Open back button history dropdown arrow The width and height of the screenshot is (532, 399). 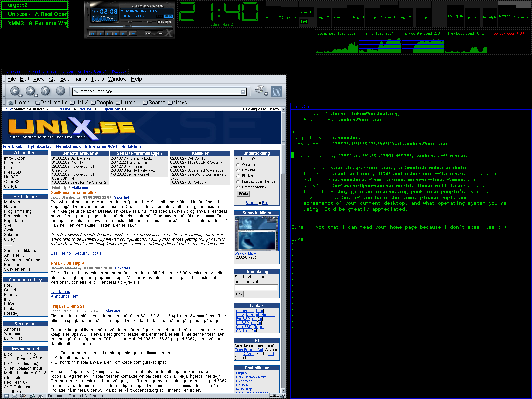point(20,95)
